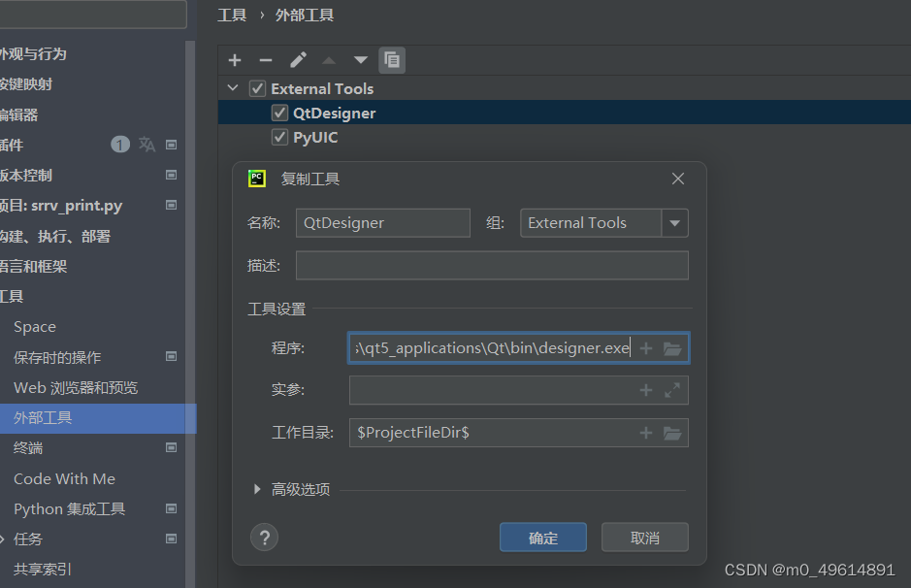Edit selected tool with pencil icon

[298, 60]
